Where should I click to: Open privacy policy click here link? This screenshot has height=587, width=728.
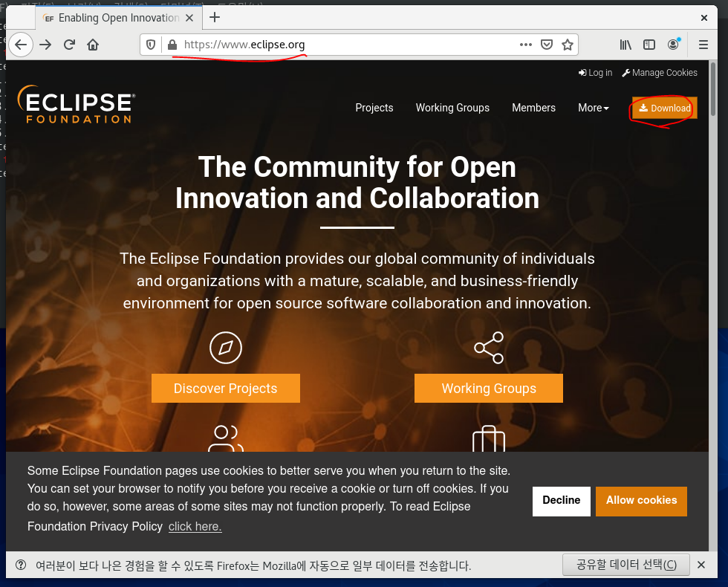pos(195,527)
